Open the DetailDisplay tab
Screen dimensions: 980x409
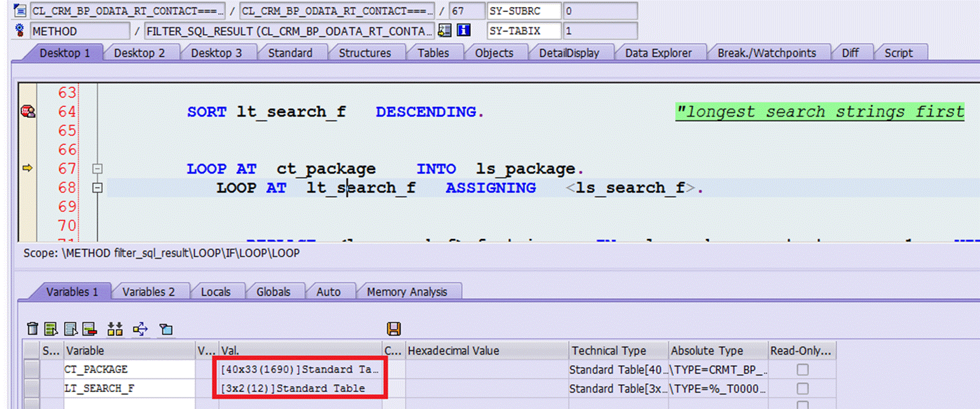569,53
